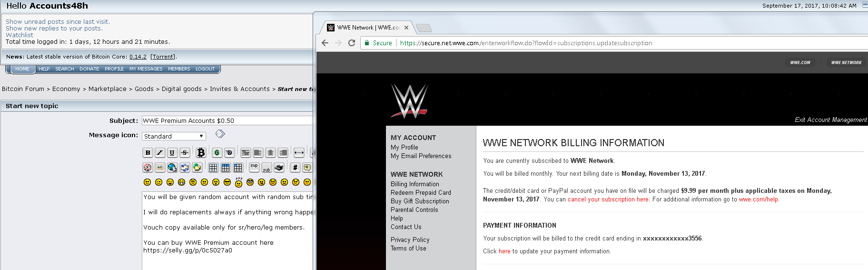
Task: Insert teletype typewriter tag
Action: [x=279, y=167]
